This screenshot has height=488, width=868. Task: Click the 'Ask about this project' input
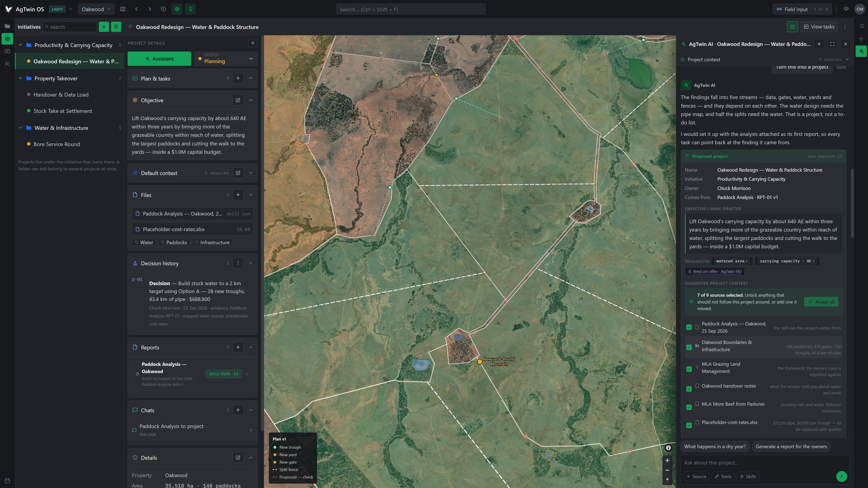[x=765, y=463]
